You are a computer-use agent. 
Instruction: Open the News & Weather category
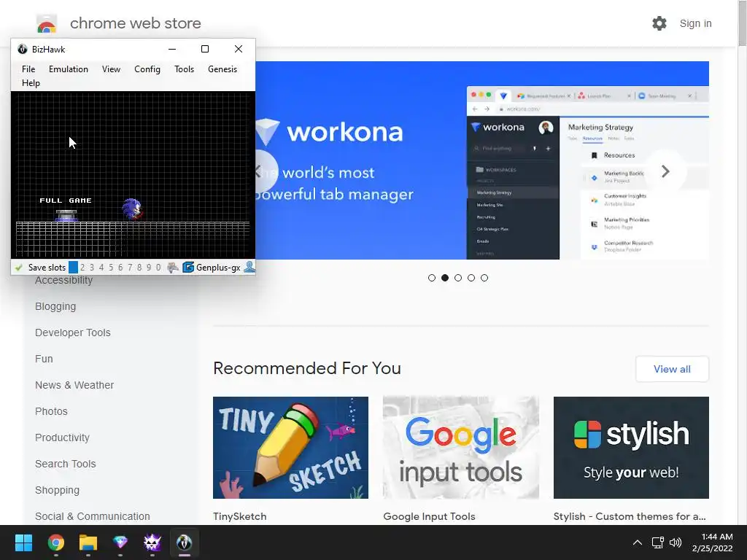tap(74, 385)
